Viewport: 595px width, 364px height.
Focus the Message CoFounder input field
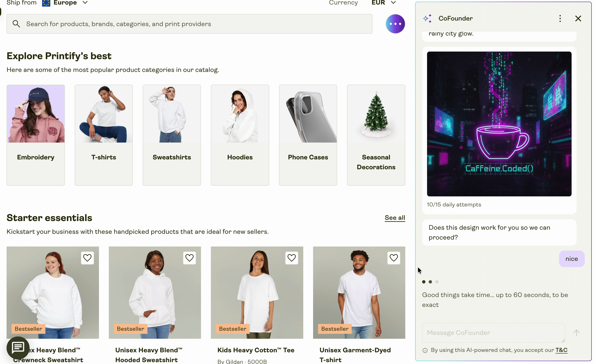(493, 333)
